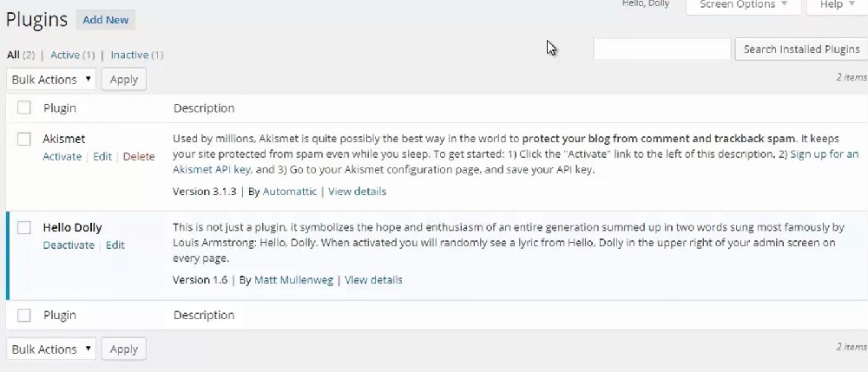The image size is (868, 372).
Task: Deactivate the Hello Dolly plugin
Action: pyautogui.click(x=69, y=245)
